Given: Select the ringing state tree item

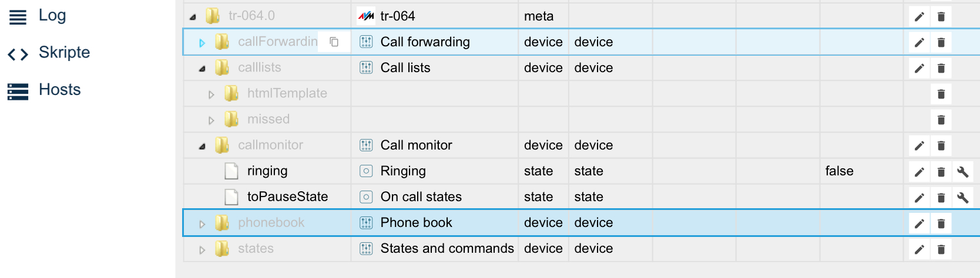Looking at the screenshot, I should 267,171.
